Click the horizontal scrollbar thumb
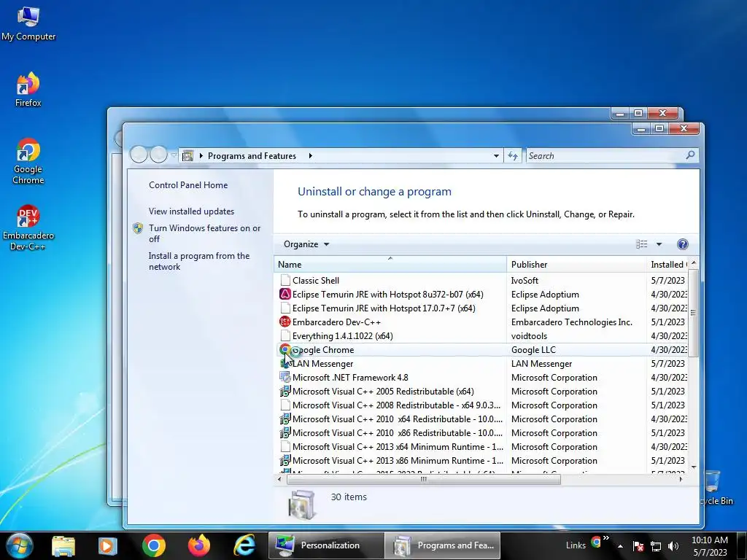This screenshot has width=747, height=560. point(424,480)
